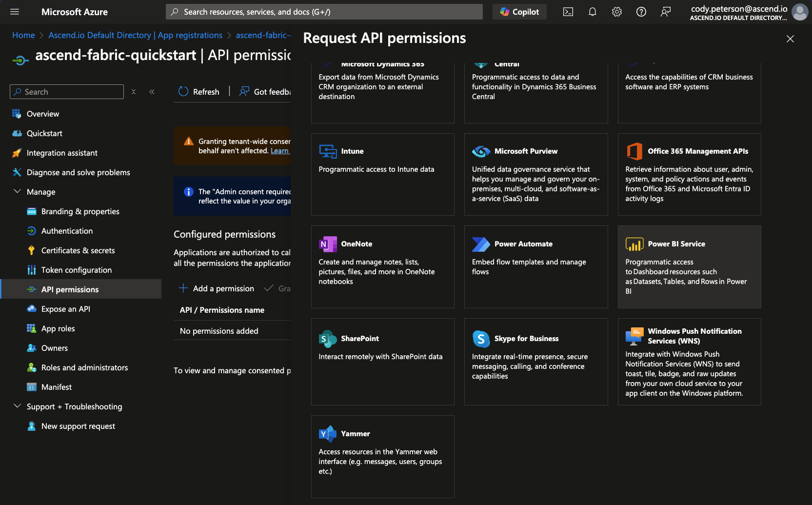
Task: Select the SharePoint API card
Action: click(x=383, y=362)
